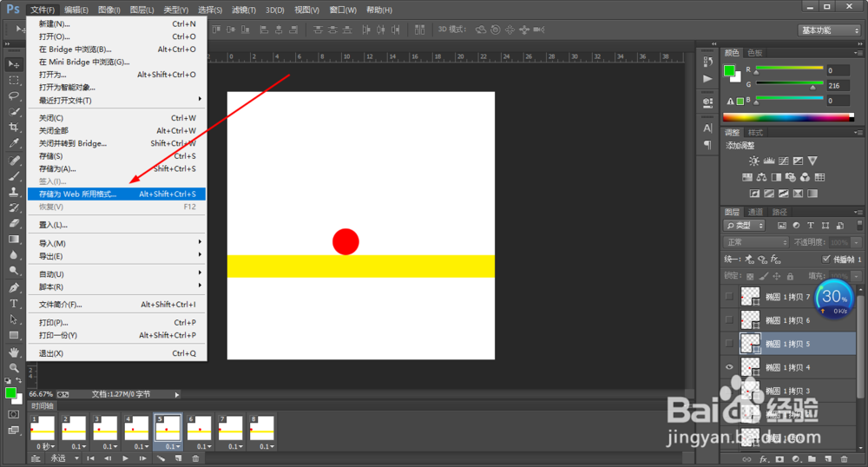The height and width of the screenshot is (467, 868).
Task: Add a Channel Mixer adjustment
Action: tap(805, 177)
